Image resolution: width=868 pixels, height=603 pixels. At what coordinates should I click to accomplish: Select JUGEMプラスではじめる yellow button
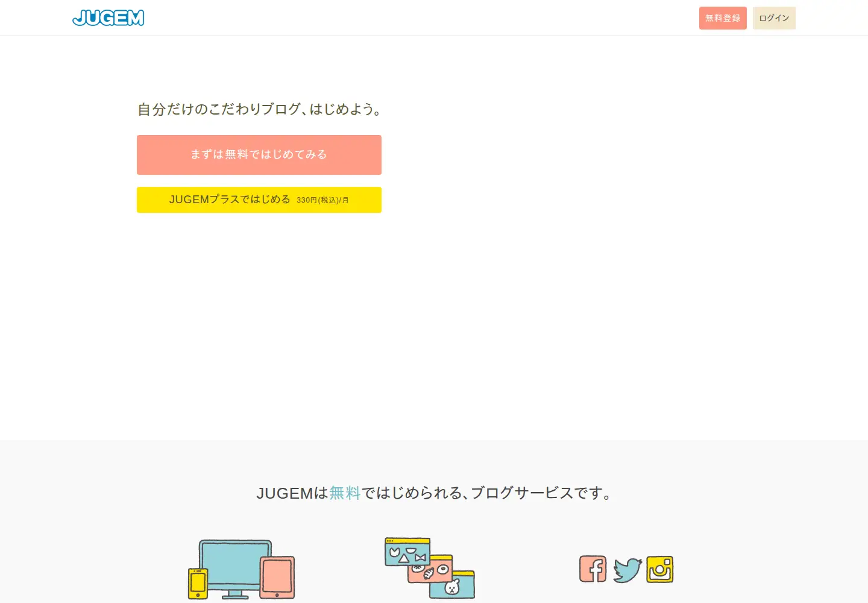(x=259, y=200)
